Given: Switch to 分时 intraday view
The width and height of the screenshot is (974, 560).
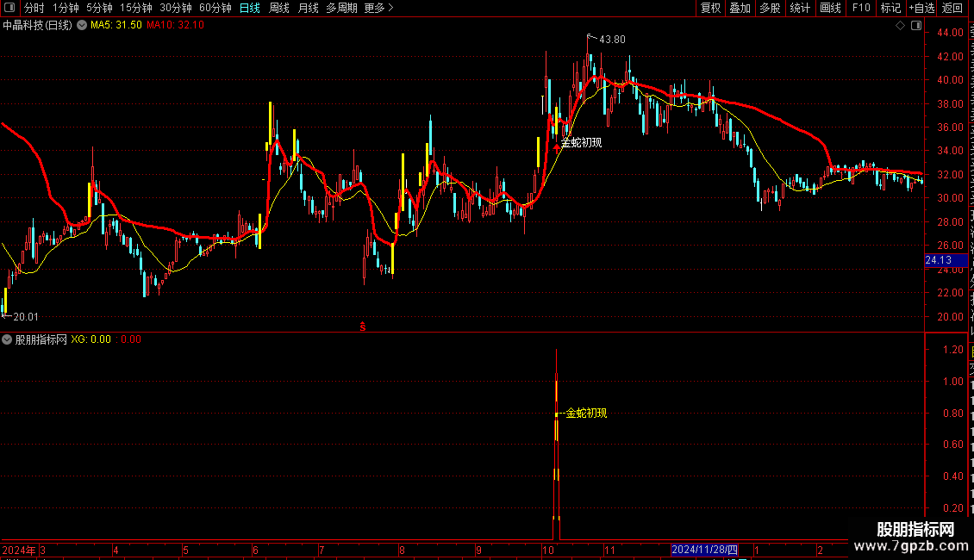Looking at the screenshot, I should click(34, 8).
